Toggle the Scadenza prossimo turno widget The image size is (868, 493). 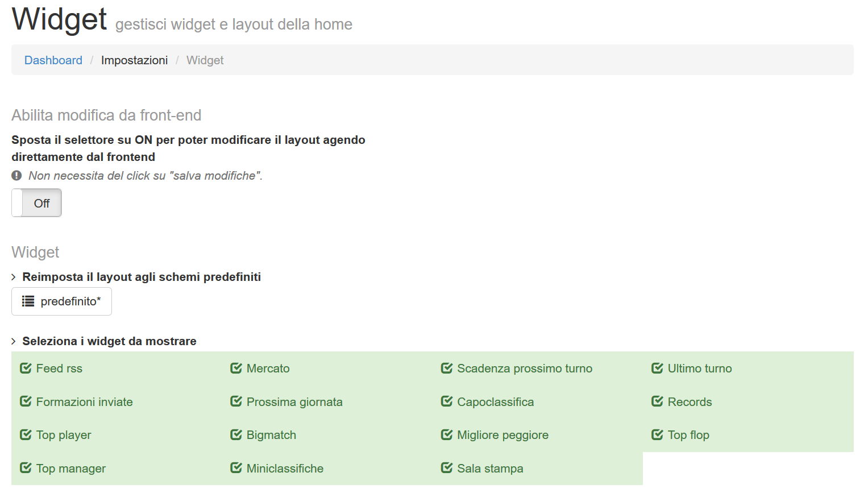coord(524,368)
